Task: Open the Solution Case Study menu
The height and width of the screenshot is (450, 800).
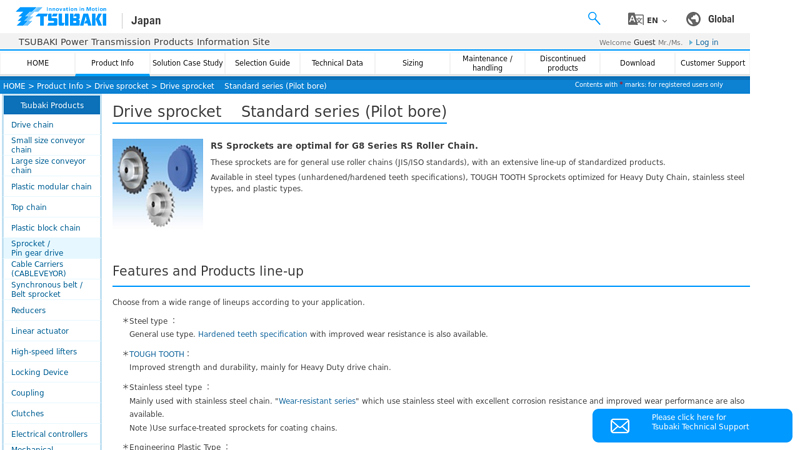Action: point(187,63)
